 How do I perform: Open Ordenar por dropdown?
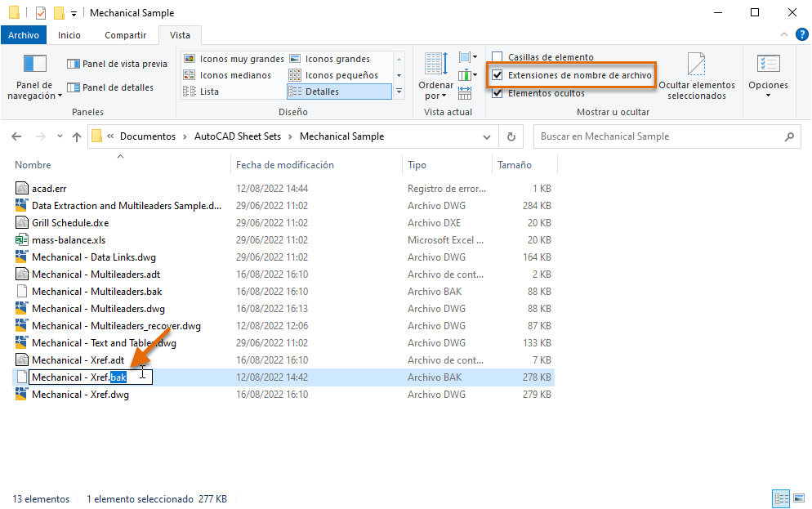435,76
